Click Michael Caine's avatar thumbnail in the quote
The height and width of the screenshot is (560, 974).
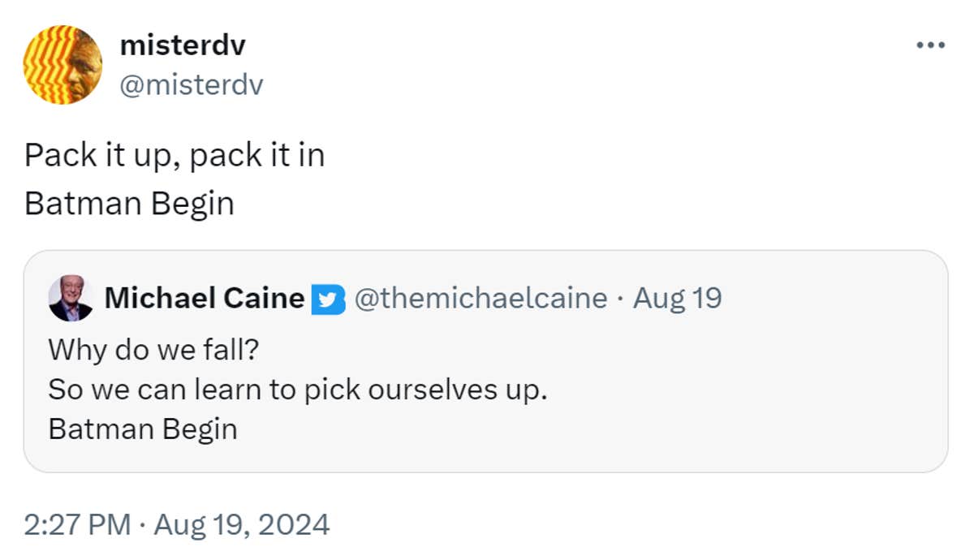pyautogui.click(x=71, y=297)
